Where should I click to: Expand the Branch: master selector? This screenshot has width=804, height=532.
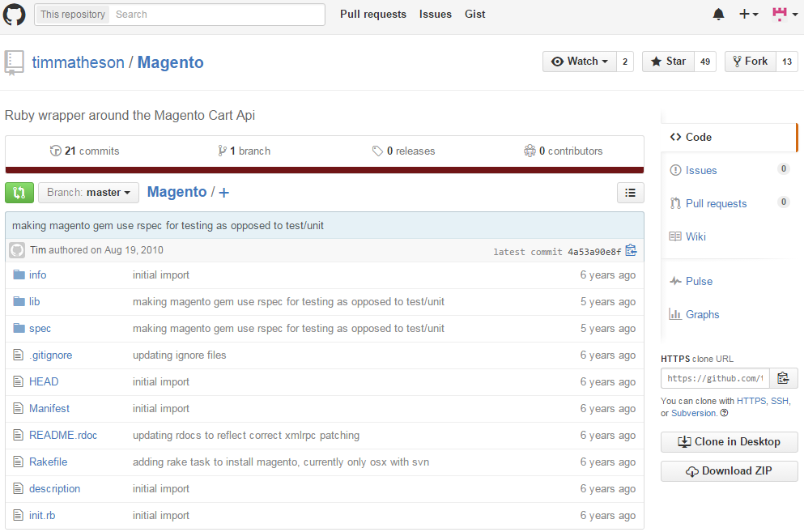(x=88, y=193)
